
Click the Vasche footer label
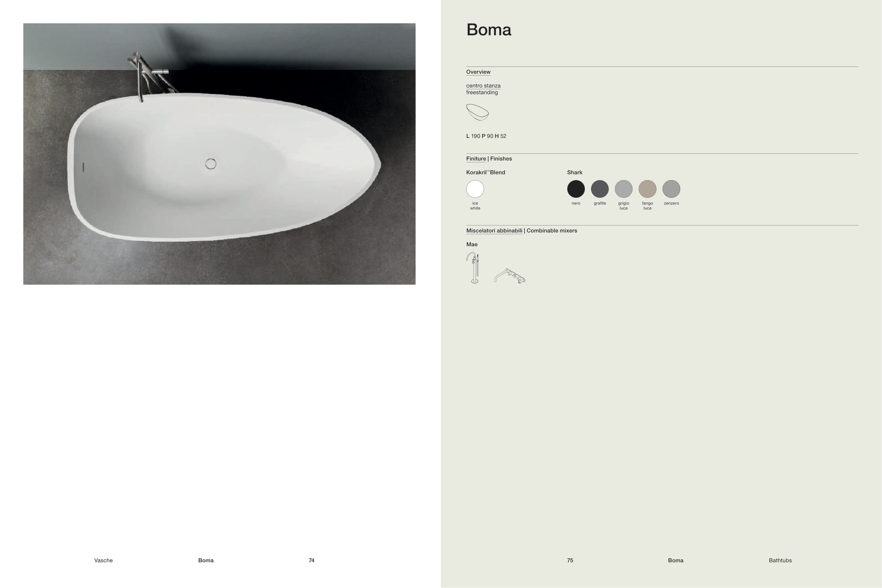(103, 560)
